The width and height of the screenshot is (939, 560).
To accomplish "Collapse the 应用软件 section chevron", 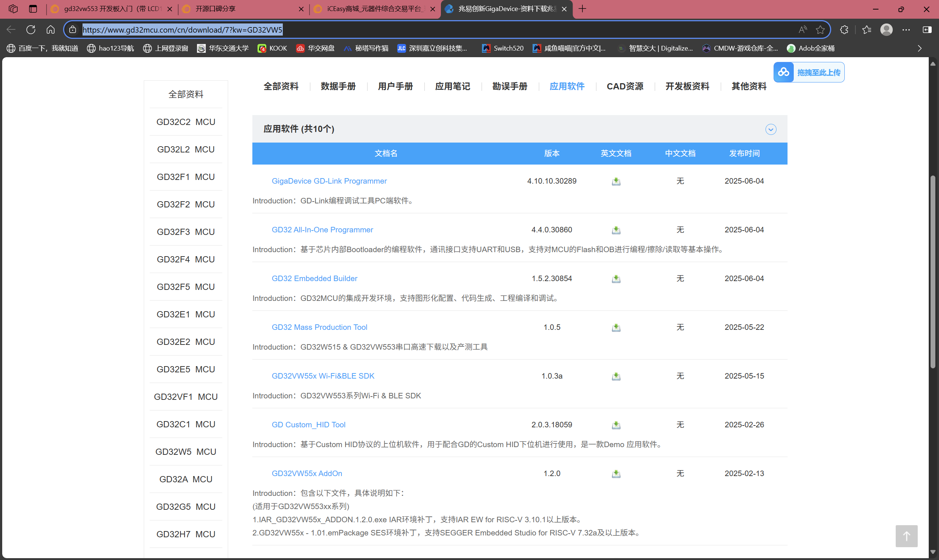I will (771, 129).
